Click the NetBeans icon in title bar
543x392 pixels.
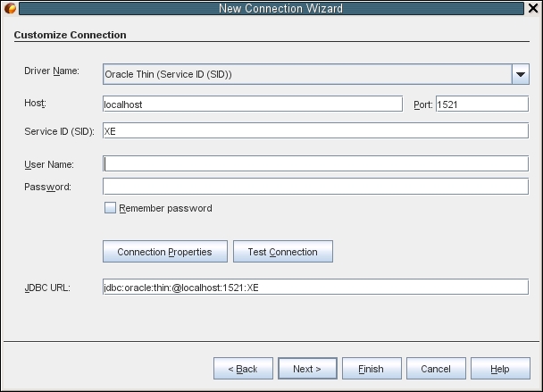[10, 8]
